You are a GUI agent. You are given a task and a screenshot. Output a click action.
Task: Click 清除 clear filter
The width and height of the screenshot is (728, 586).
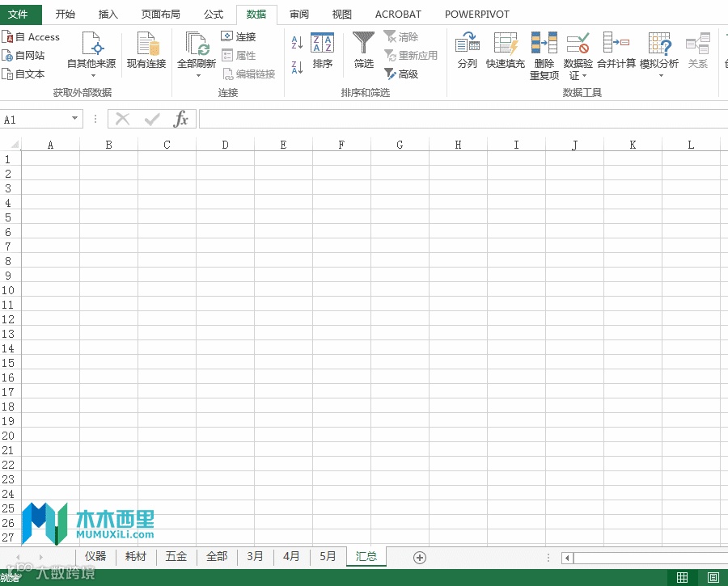[401, 36]
